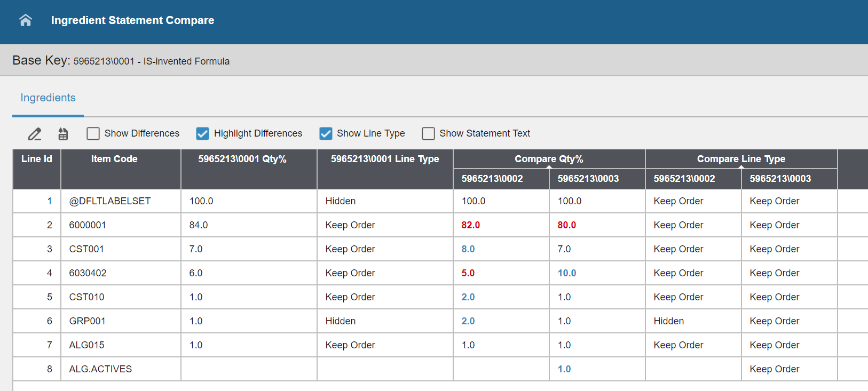Select the 5965213\0001 Qty% column header

[242, 159]
